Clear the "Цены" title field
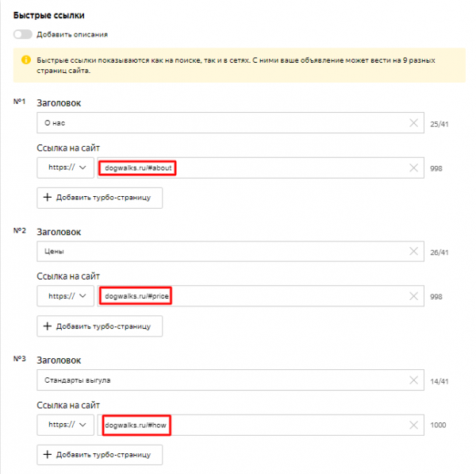The image size is (476, 474). (413, 251)
